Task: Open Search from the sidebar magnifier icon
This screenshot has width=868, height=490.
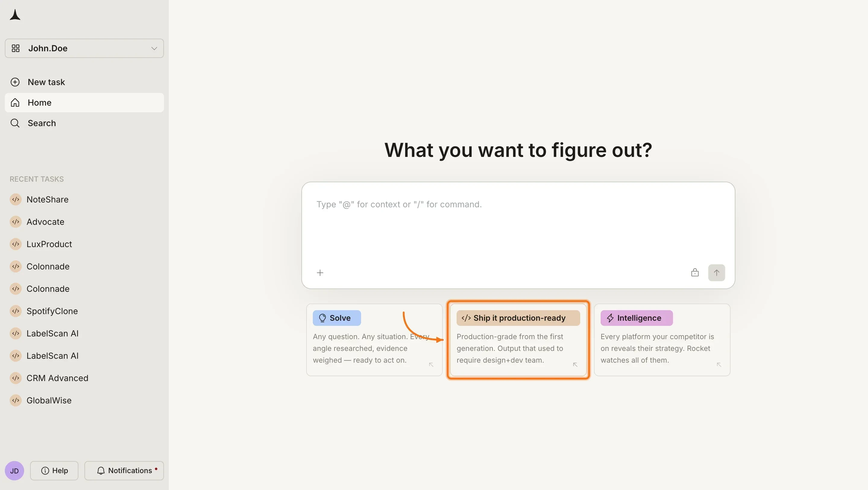Action: pyautogui.click(x=15, y=123)
